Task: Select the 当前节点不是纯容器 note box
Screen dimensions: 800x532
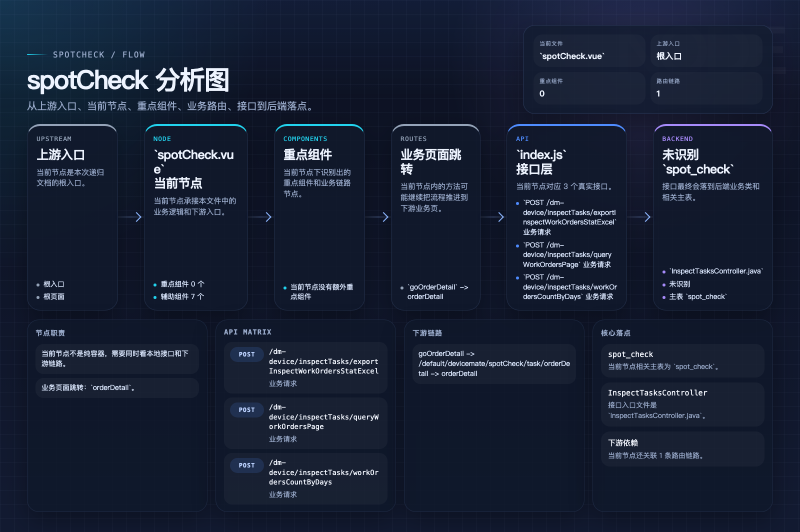Action: (x=117, y=358)
